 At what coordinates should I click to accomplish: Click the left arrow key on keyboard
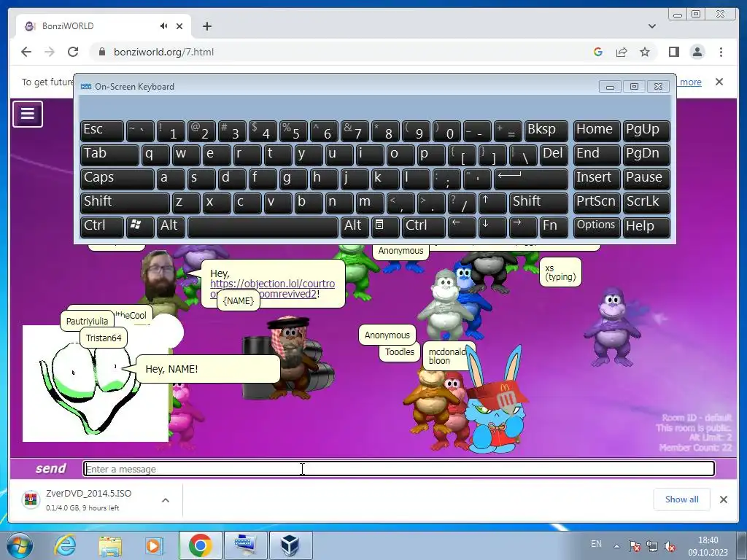pos(462,227)
